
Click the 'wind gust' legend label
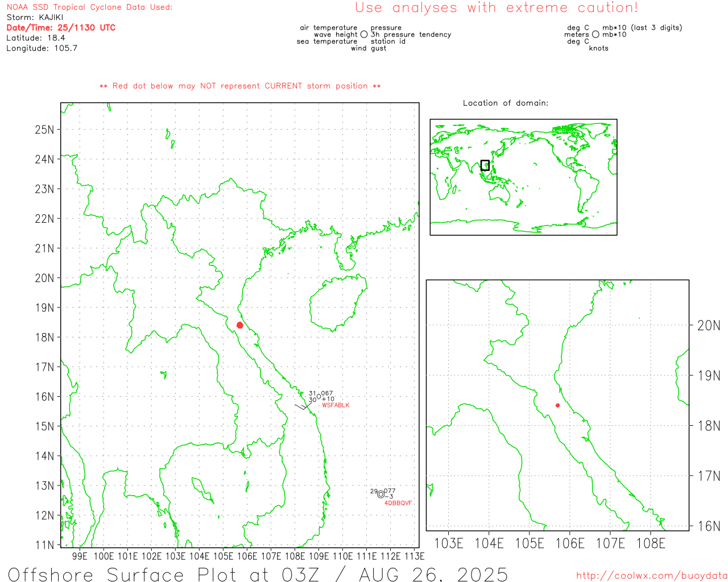click(x=369, y=48)
